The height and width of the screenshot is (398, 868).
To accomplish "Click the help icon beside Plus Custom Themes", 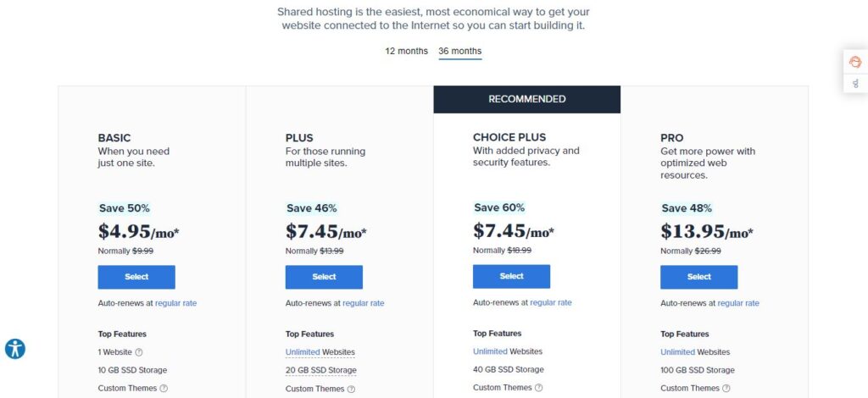I will click(x=352, y=389).
